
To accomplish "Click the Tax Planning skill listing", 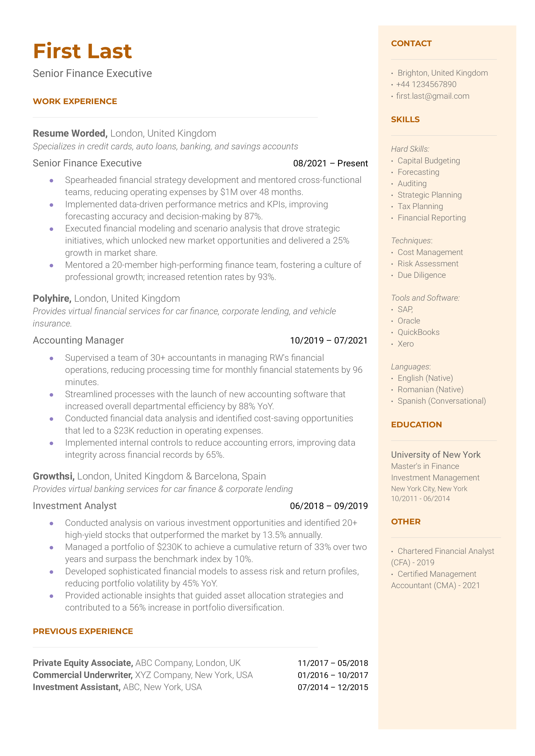I will pos(421,206).
